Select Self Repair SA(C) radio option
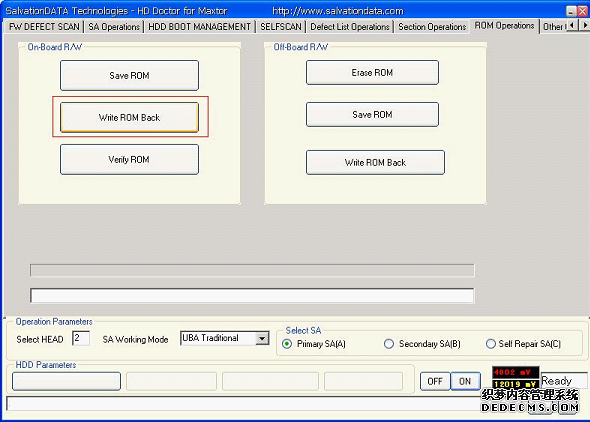 coord(491,344)
